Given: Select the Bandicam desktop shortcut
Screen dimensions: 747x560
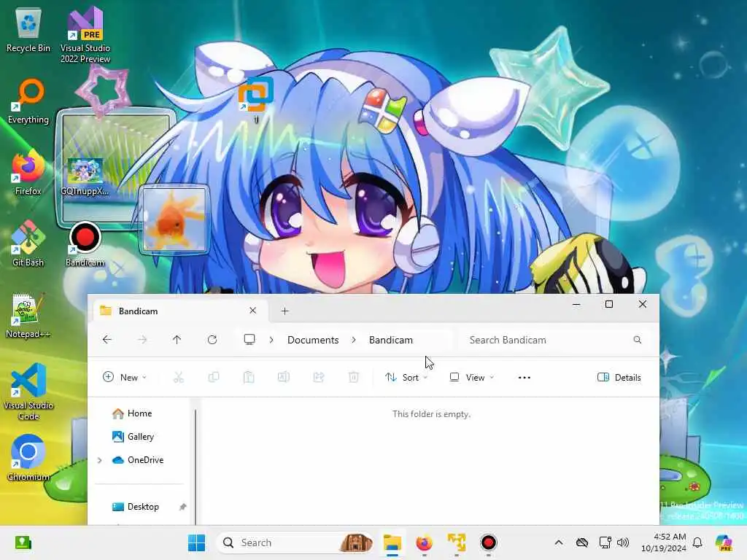Looking at the screenshot, I should point(85,245).
